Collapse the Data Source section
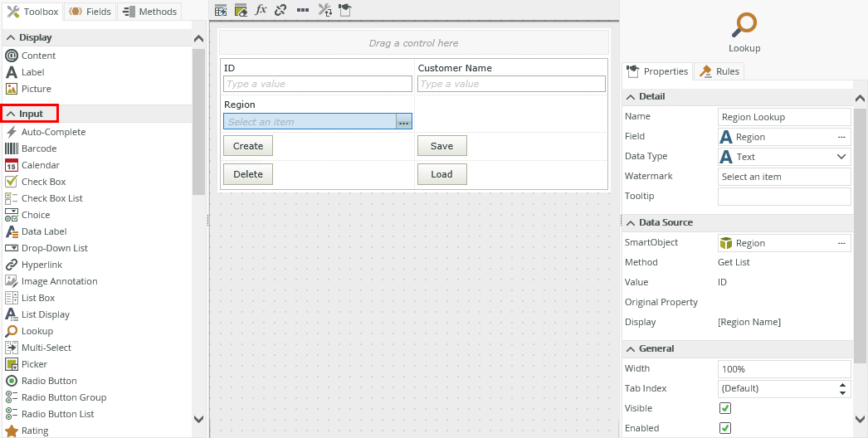Viewport: 868px width, 438px height. click(x=630, y=222)
